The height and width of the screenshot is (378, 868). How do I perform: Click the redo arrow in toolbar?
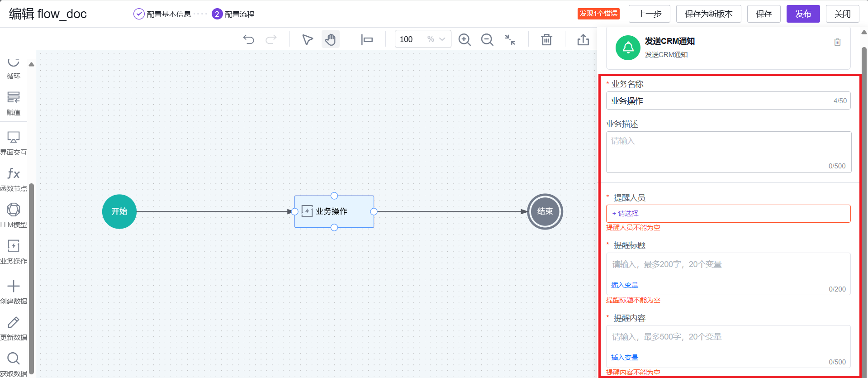point(271,39)
